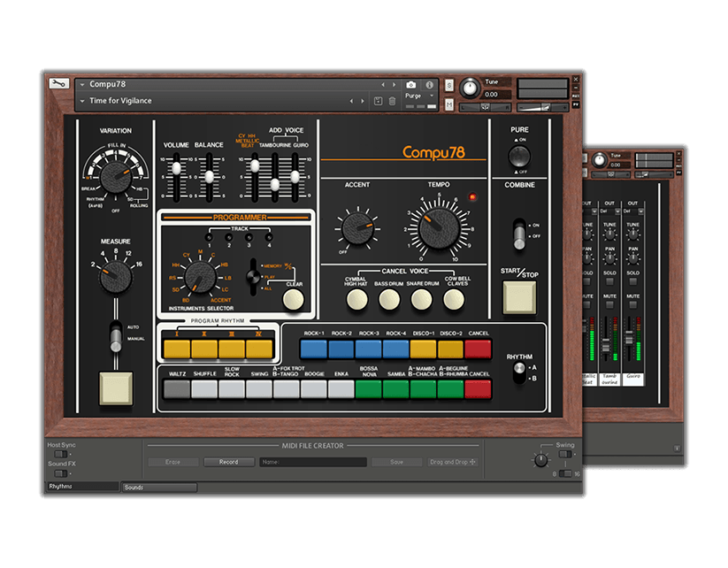Click the Solo S button in header
This screenshot has width=728, height=568.
(449, 86)
